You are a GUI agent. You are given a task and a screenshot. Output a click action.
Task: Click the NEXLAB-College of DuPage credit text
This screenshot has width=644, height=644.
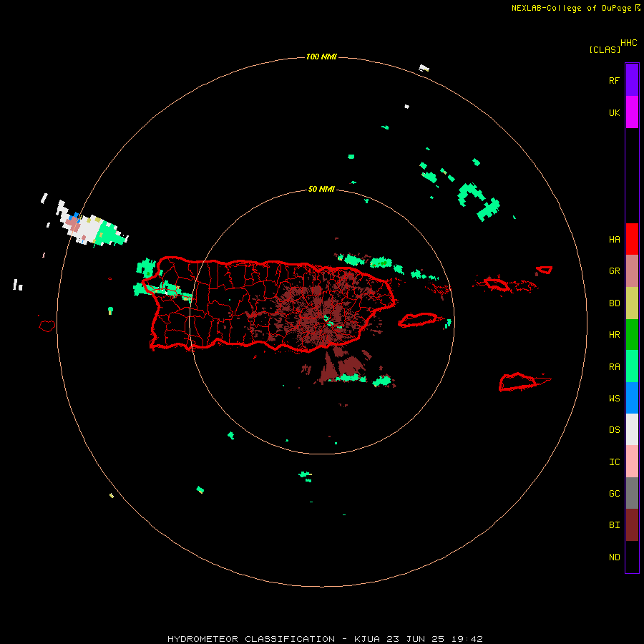point(571,8)
